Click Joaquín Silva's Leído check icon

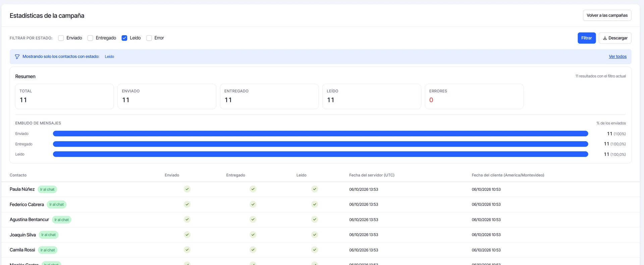point(315,235)
